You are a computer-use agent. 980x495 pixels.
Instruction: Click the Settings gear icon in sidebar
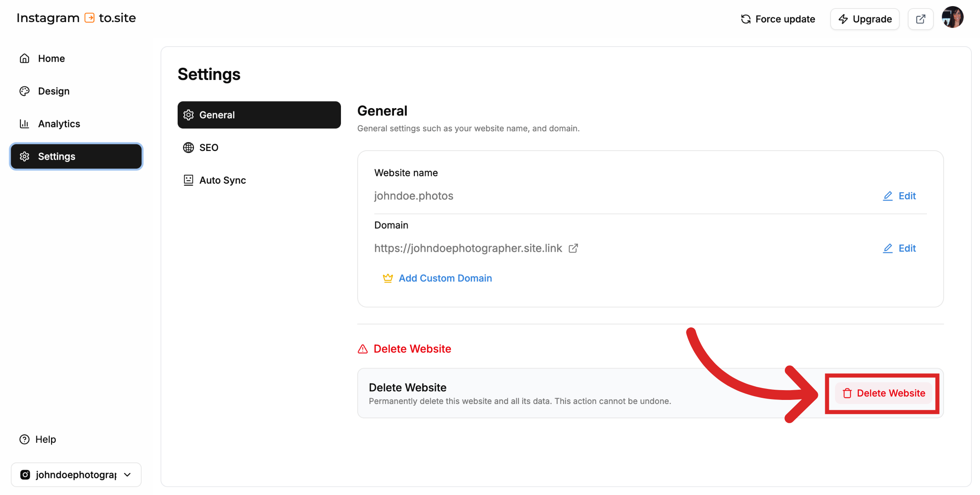coord(24,156)
